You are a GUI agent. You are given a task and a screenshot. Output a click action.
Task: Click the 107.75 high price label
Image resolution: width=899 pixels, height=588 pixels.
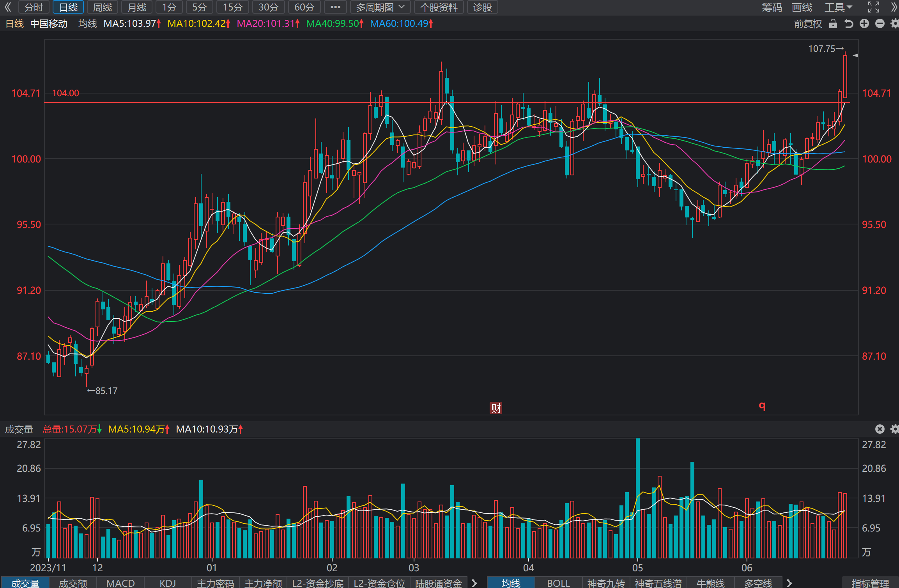(826, 49)
